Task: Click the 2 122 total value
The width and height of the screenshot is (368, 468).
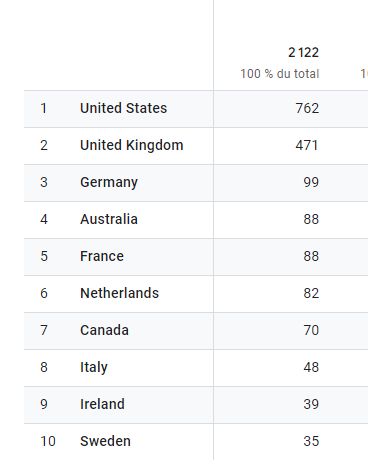Action: point(304,52)
